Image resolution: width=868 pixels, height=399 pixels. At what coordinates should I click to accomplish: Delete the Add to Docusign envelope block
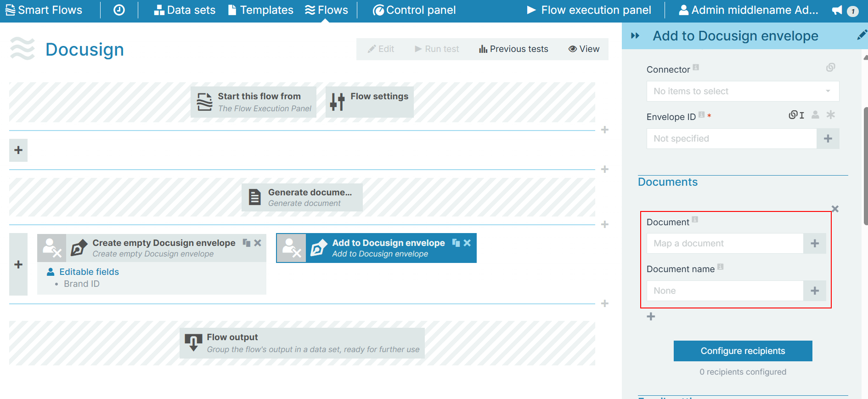(x=467, y=243)
